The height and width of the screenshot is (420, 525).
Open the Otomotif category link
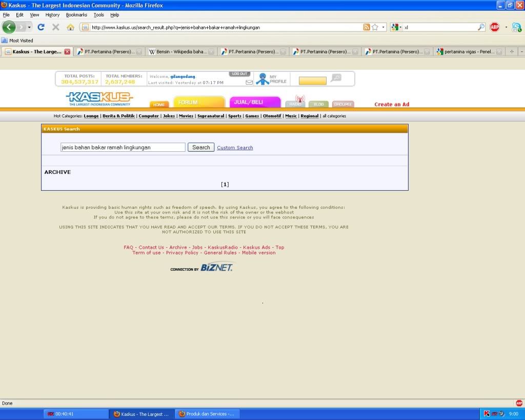coord(272,116)
